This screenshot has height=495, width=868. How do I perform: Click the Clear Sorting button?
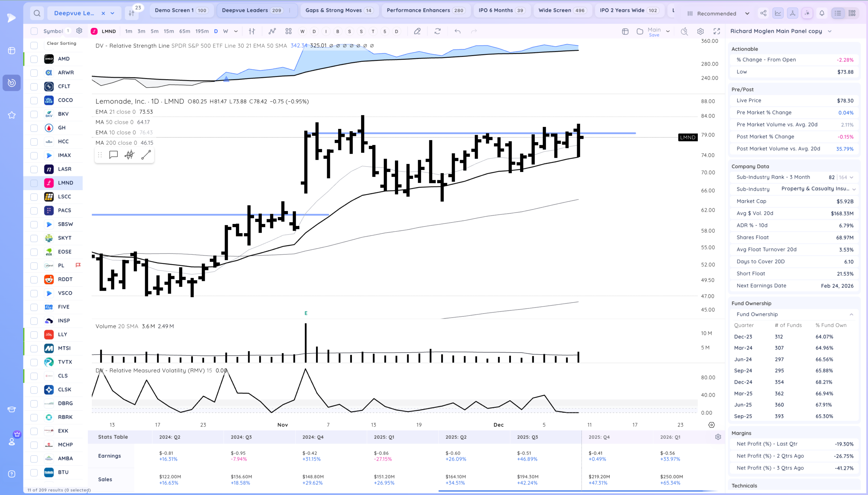61,43
